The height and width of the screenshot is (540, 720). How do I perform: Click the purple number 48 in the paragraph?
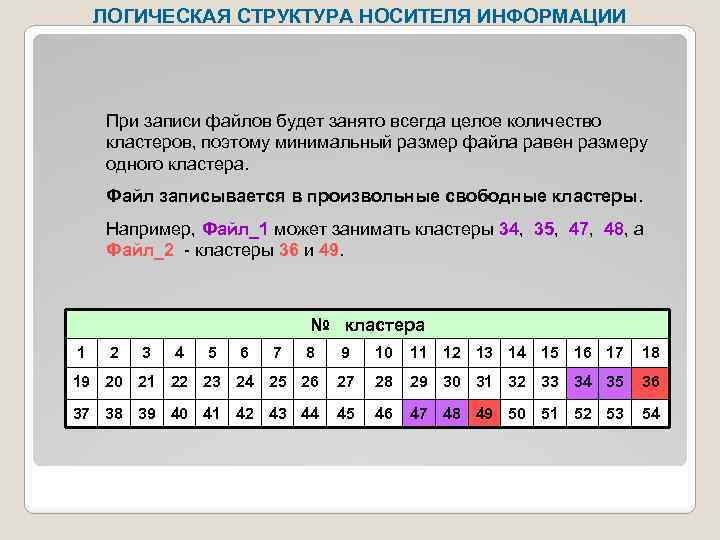point(613,229)
